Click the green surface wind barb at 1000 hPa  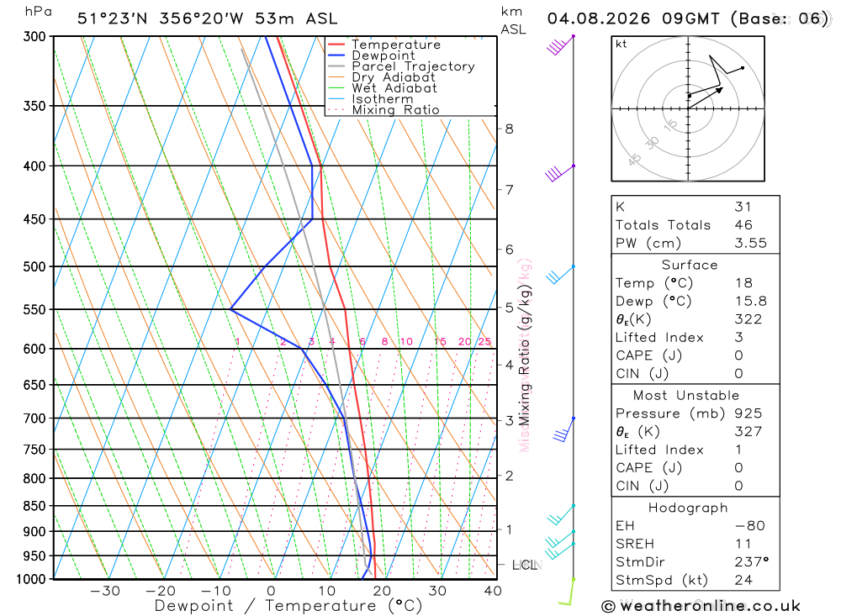pos(566,592)
